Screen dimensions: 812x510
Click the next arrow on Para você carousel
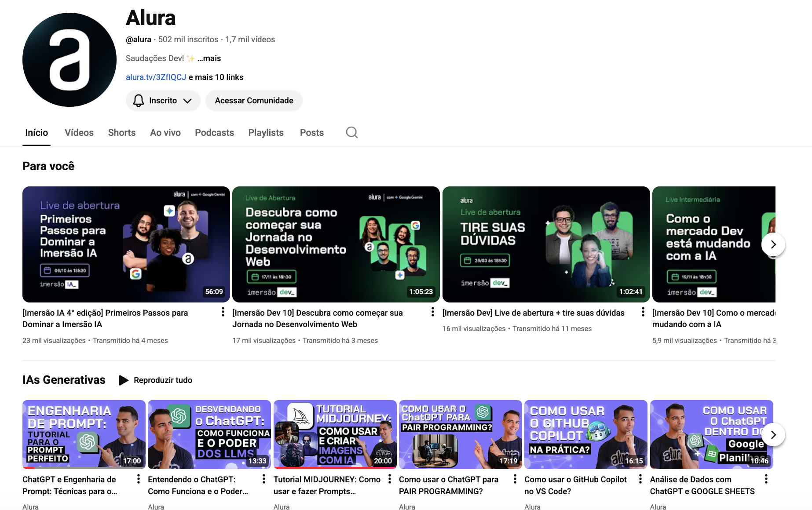(773, 244)
